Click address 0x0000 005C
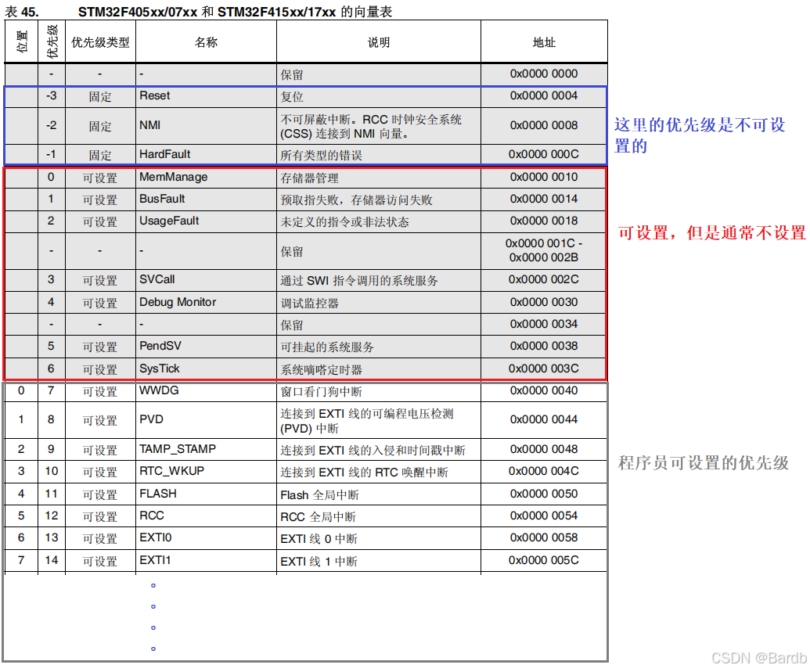This screenshot has width=810, height=672. tap(544, 560)
